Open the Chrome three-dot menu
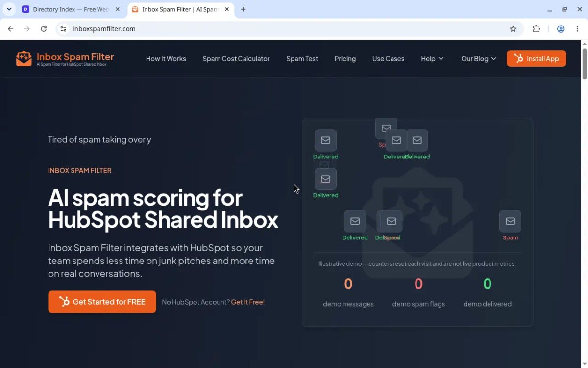 click(578, 29)
